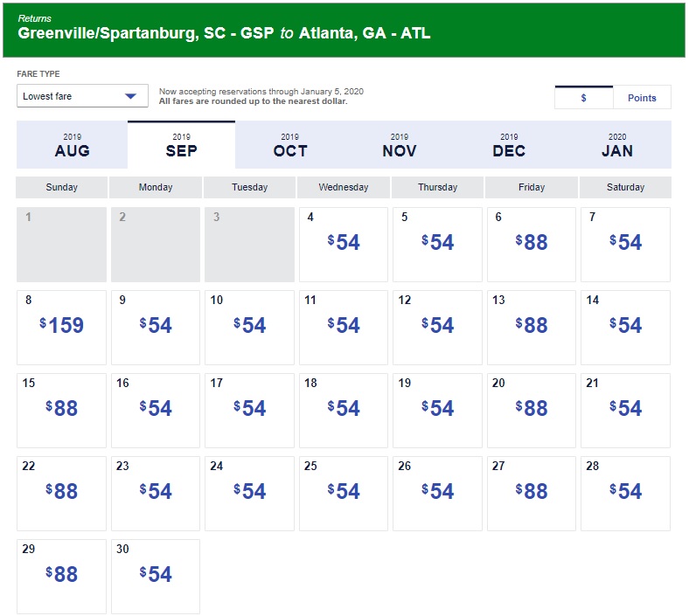
Task: Select the September 30 $54 fare
Action: 156,576
